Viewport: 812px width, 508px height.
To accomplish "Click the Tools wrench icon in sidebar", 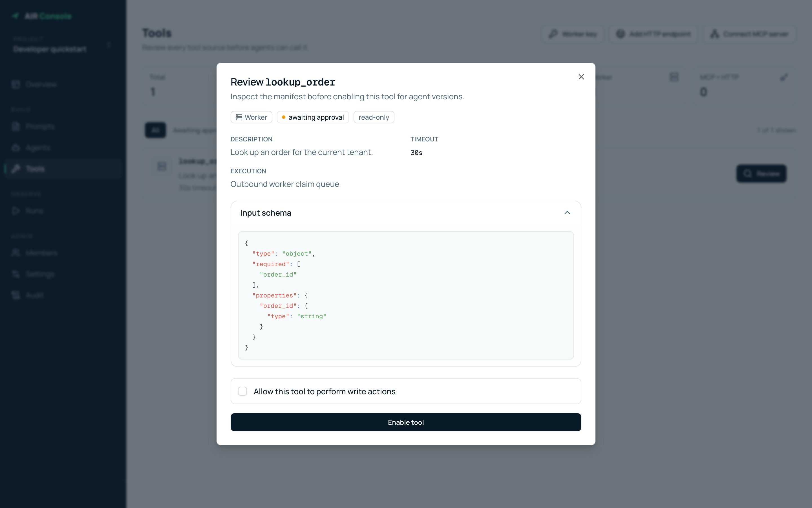I will point(16,169).
